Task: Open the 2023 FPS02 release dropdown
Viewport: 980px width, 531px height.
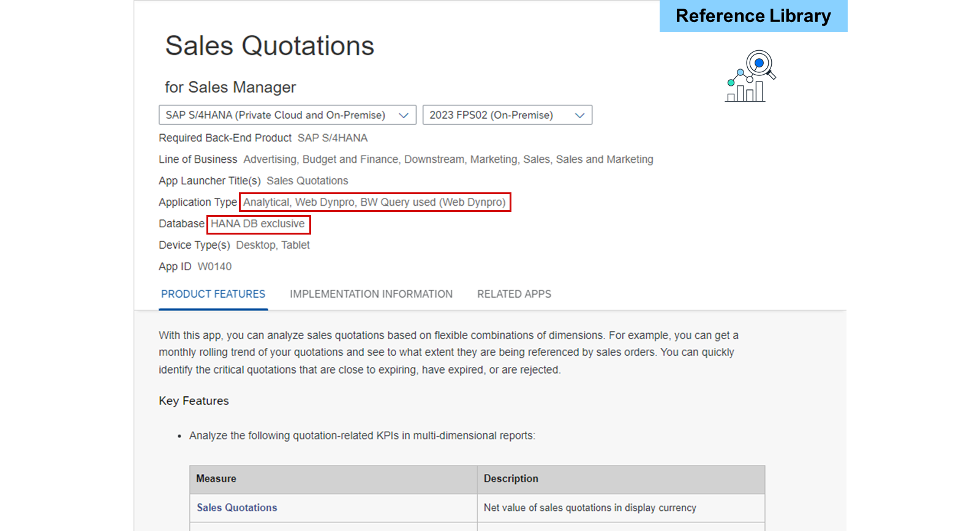Action: click(x=507, y=115)
